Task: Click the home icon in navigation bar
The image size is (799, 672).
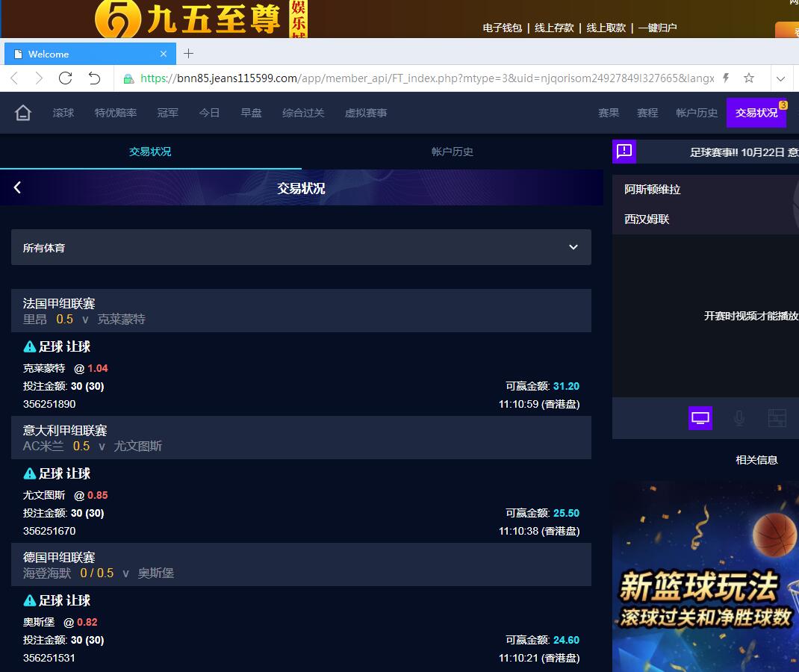Action: tap(23, 113)
